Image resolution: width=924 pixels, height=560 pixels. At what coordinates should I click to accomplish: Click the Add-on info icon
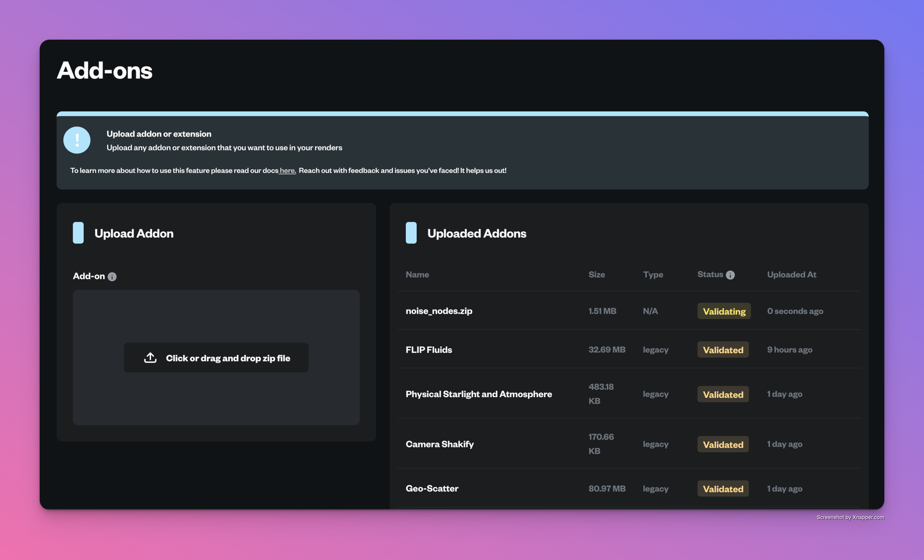[112, 277]
